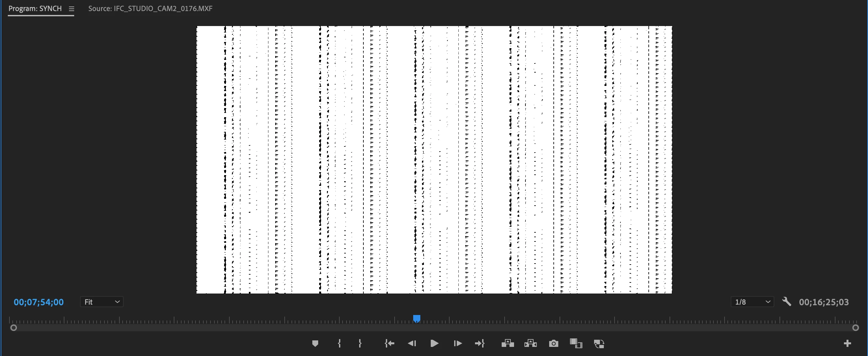This screenshot has width=868, height=356.
Task: Open the Button Editor plus icon
Action: (x=847, y=344)
